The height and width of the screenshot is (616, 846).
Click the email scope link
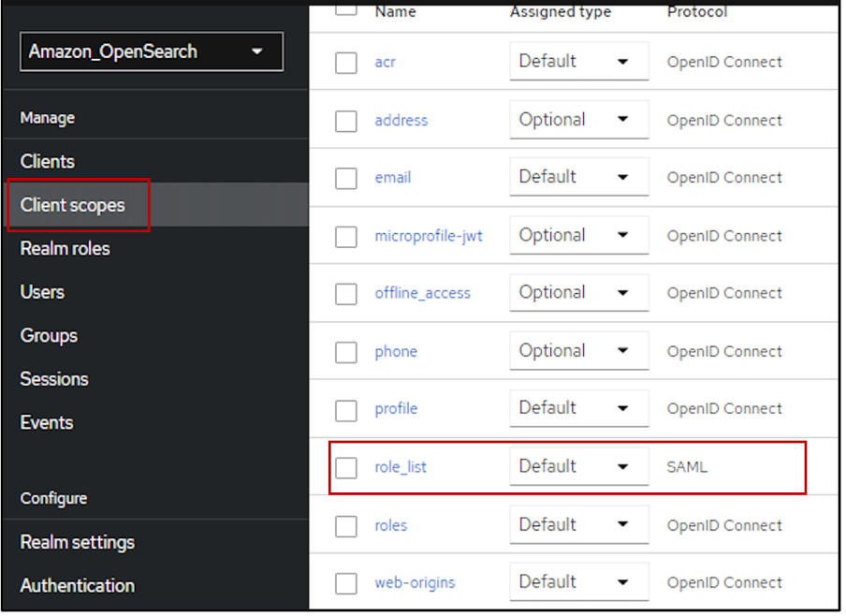[x=393, y=177]
